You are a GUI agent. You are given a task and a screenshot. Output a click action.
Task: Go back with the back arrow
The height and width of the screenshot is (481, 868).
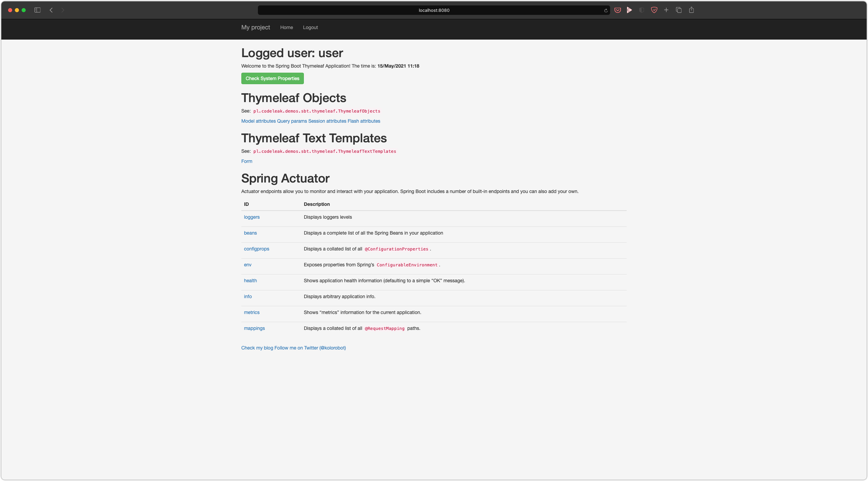coord(51,10)
